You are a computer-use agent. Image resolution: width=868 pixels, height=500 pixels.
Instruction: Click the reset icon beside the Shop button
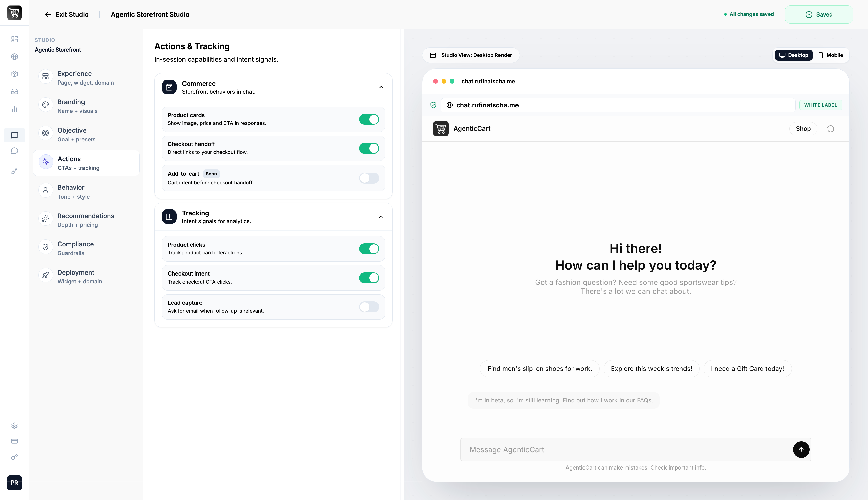coord(831,128)
